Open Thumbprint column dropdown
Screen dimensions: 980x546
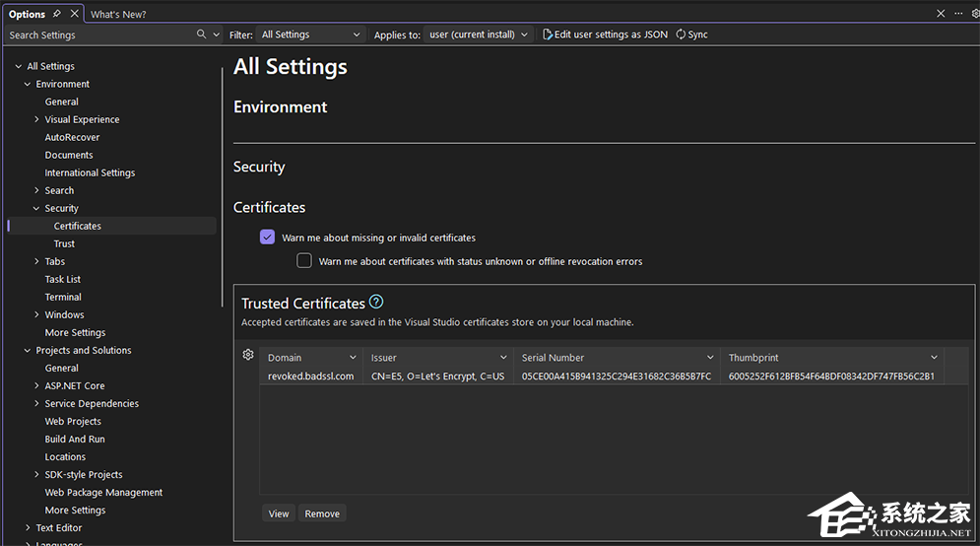(x=934, y=357)
